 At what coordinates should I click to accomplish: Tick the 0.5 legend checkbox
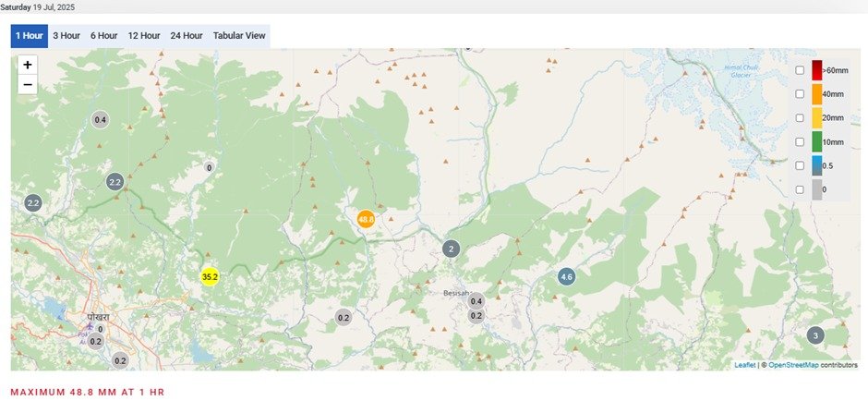click(800, 165)
